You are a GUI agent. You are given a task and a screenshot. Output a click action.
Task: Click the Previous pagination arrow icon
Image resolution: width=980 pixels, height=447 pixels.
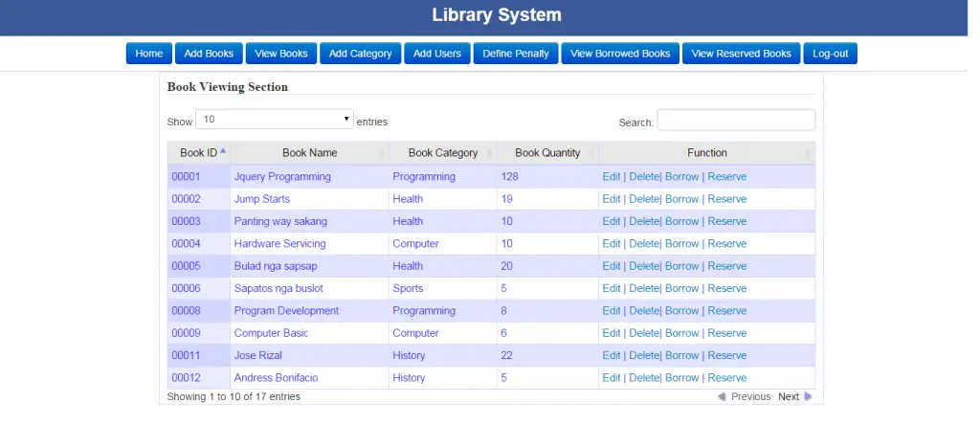point(722,396)
